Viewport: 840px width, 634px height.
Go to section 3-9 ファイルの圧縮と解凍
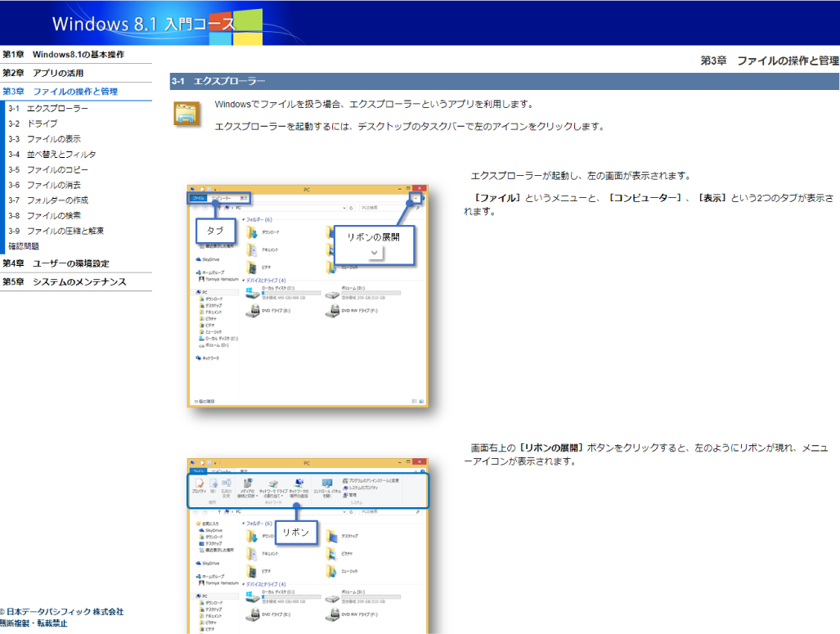56,231
